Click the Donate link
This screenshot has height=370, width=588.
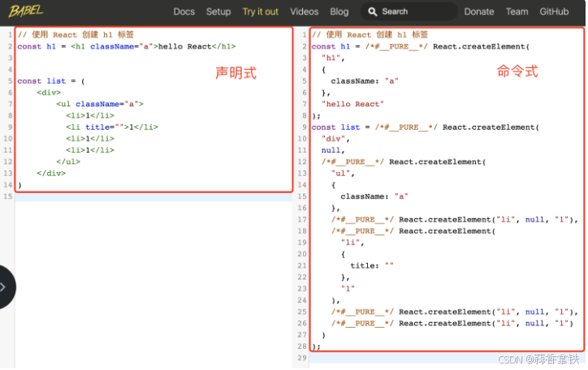tap(479, 11)
